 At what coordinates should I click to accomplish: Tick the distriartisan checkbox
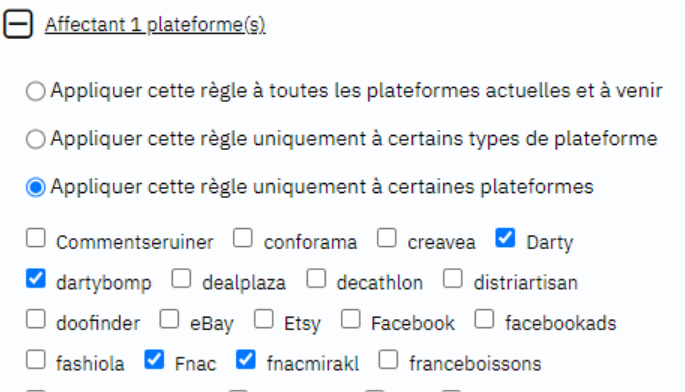[453, 278]
